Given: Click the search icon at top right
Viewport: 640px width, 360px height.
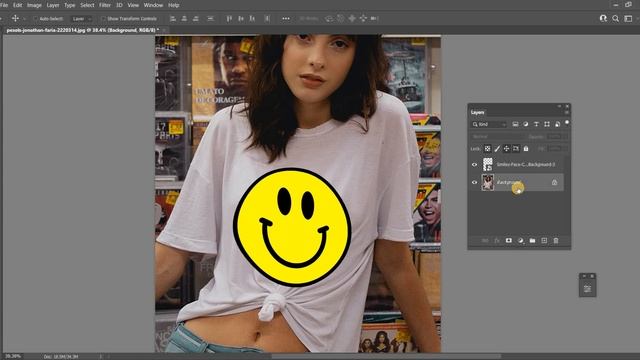Looking at the screenshot, I should point(616,18).
